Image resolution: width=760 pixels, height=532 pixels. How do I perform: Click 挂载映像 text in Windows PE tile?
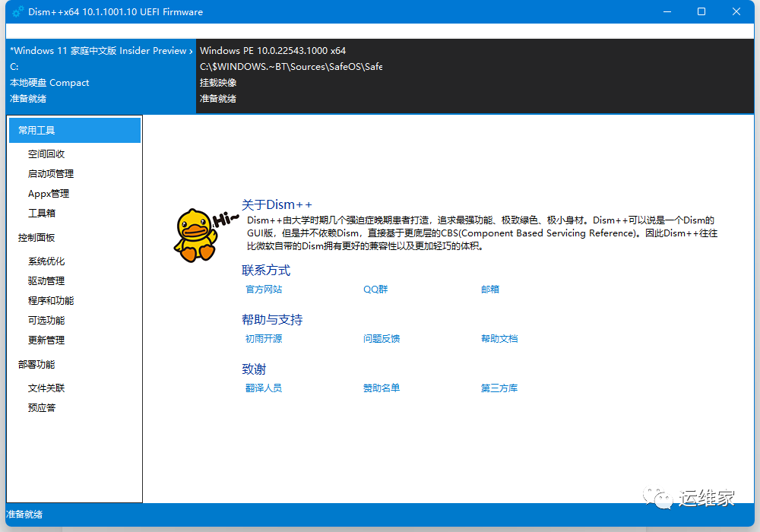(218, 83)
